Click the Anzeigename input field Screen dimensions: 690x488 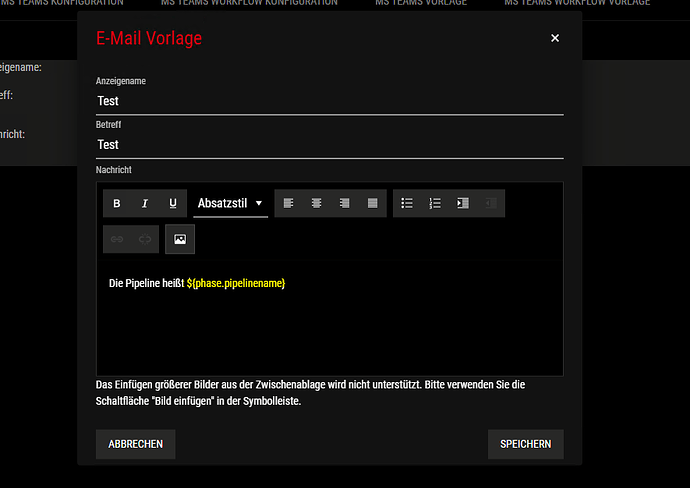330,101
